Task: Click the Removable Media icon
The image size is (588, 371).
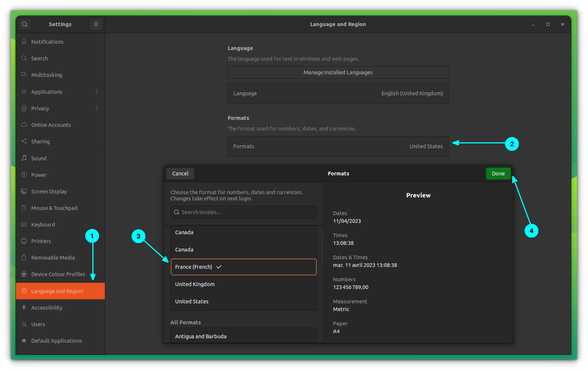Action: point(24,257)
